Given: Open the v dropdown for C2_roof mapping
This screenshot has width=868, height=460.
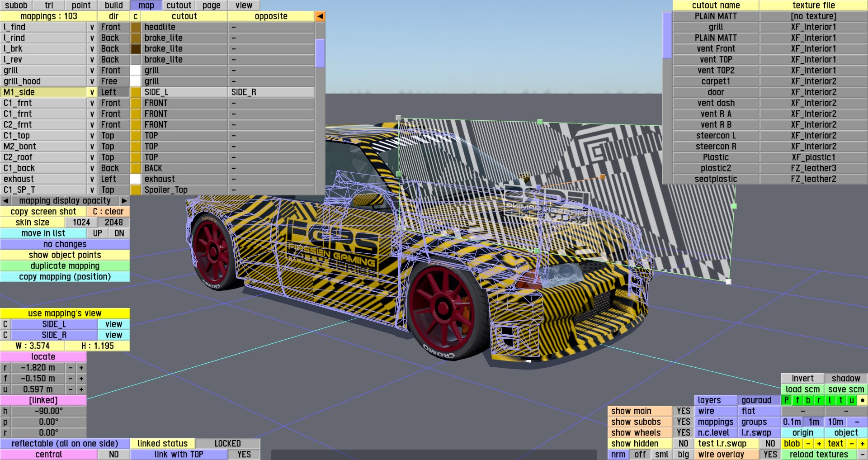Looking at the screenshot, I should [92, 157].
